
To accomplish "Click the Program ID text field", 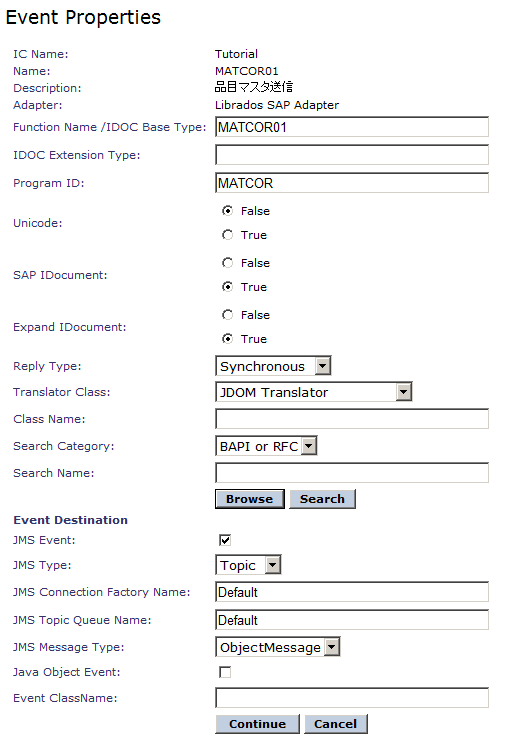I will tap(352, 183).
